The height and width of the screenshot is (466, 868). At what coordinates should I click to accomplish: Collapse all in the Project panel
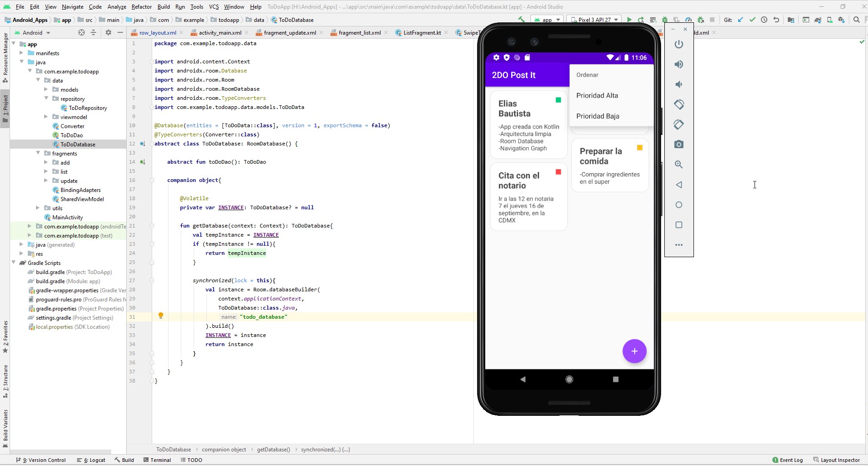pos(93,32)
